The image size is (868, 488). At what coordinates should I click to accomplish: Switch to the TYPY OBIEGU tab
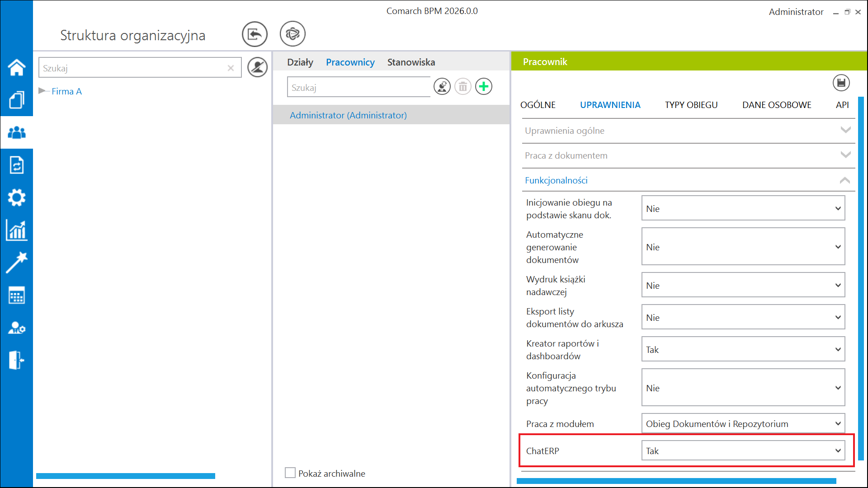tap(691, 105)
